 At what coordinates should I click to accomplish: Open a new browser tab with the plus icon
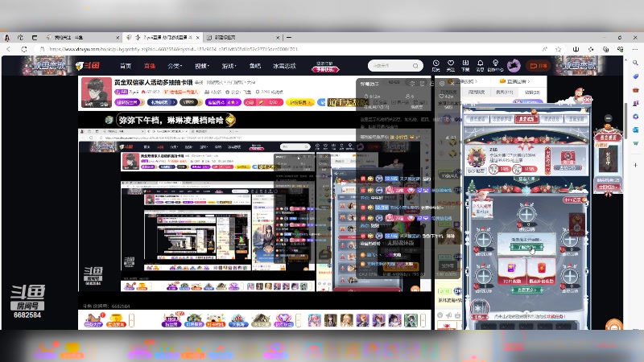289,37
